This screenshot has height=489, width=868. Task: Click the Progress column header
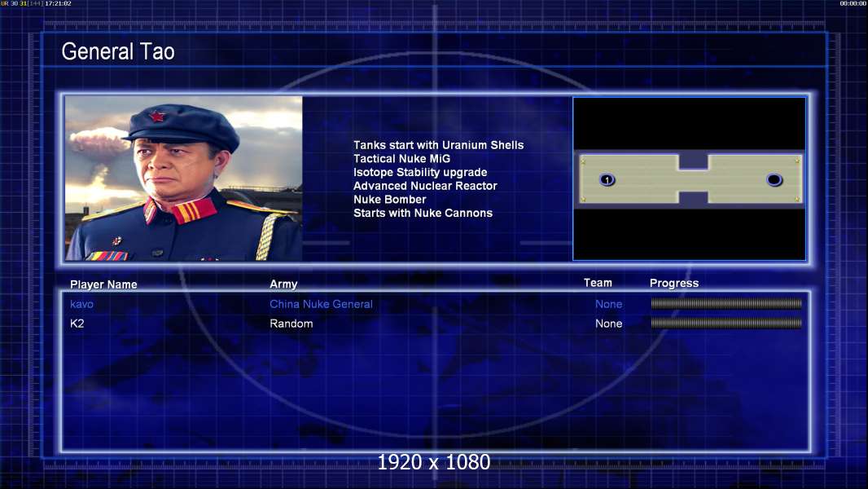tap(674, 283)
